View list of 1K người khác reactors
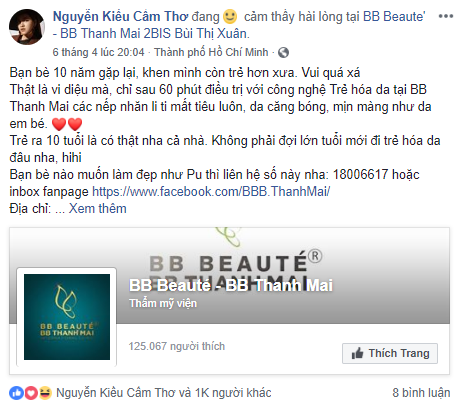Screen dimensions: 459x408 [232, 393]
